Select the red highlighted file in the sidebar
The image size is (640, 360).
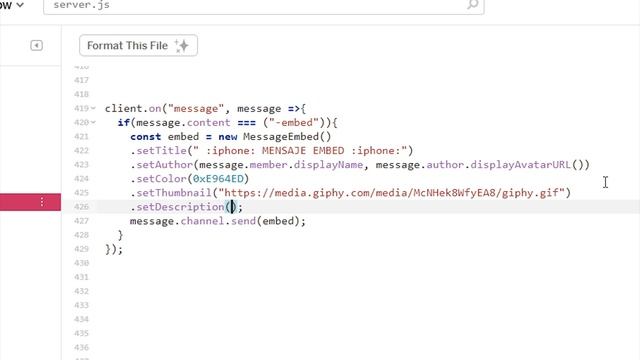pyautogui.click(x=30, y=202)
